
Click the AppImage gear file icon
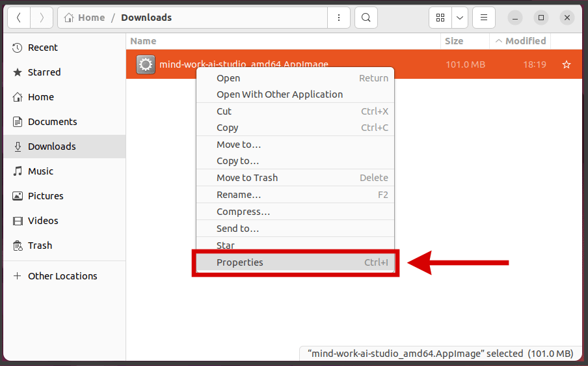[146, 64]
